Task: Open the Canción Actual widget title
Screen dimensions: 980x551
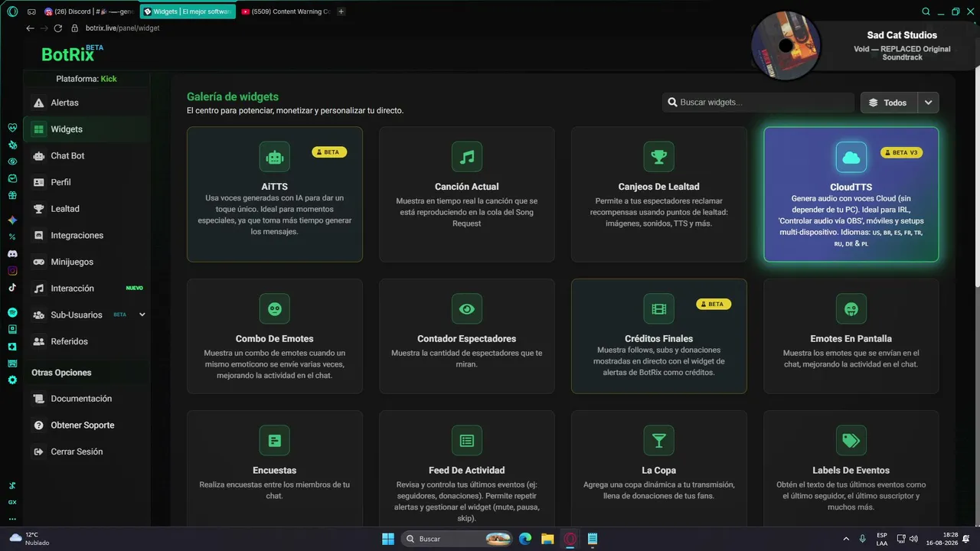Action: (x=467, y=187)
